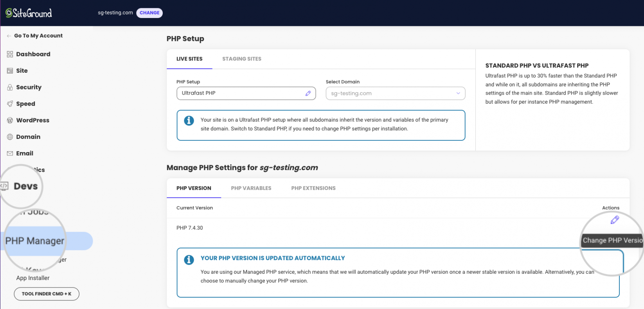Click the Security lock icon

pos(10,87)
